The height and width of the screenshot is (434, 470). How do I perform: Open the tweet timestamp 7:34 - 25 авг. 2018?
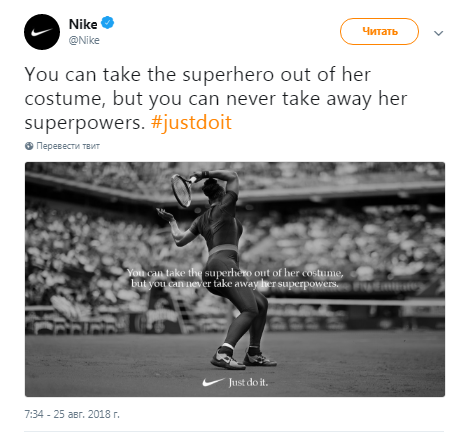tap(72, 414)
